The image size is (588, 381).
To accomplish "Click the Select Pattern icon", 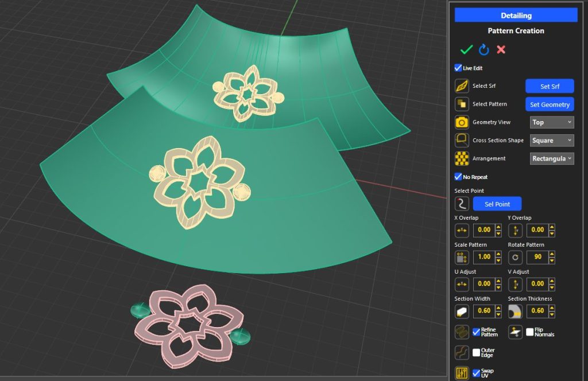I will click(462, 104).
